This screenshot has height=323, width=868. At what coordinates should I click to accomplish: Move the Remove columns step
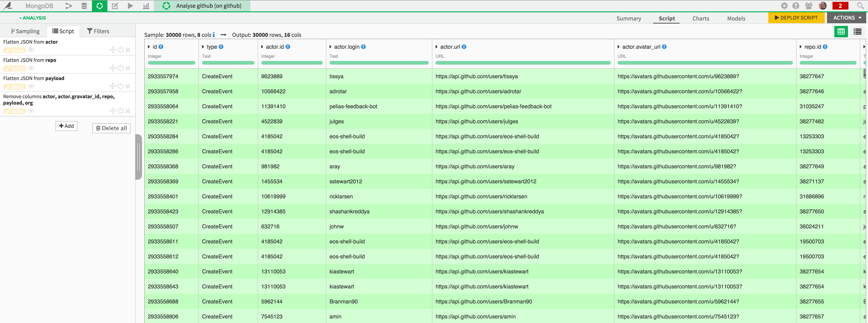[113, 111]
